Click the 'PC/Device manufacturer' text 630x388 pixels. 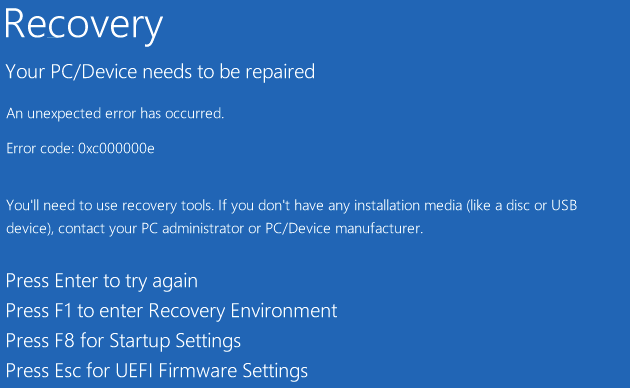tap(344, 229)
